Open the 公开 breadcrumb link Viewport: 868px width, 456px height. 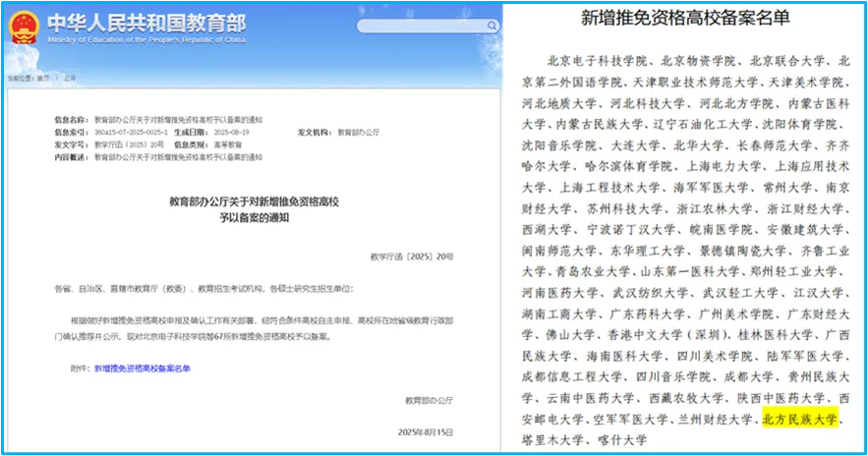coord(70,79)
